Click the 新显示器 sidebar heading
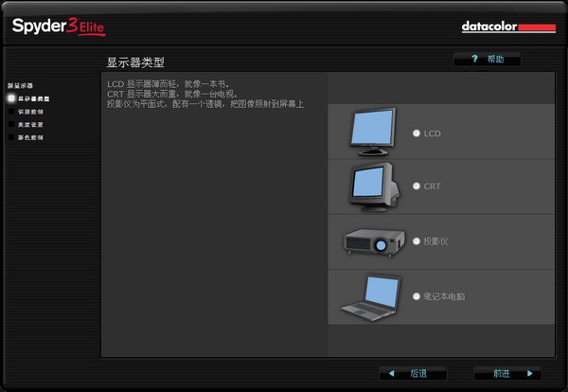This screenshot has height=392, width=568. [x=20, y=85]
